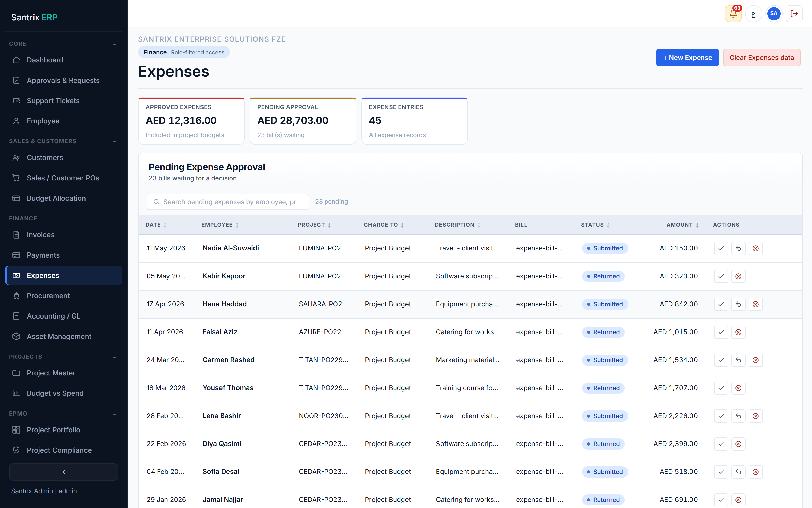Viewport: 812px width, 508px height.
Task: Click the + New Expense button
Action: tap(687, 57)
